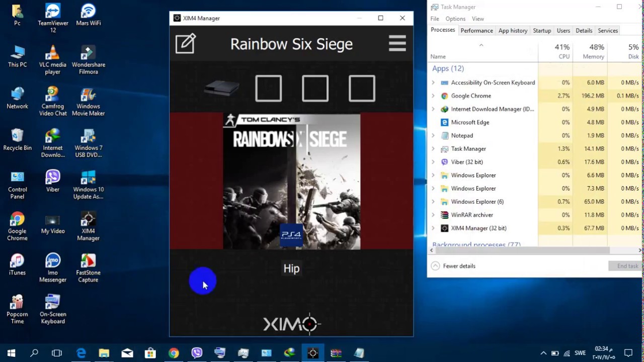Viewport: 644px width, 362px height.
Task: Select the Windows Movie Maker desktop icon
Action: [x=88, y=102]
